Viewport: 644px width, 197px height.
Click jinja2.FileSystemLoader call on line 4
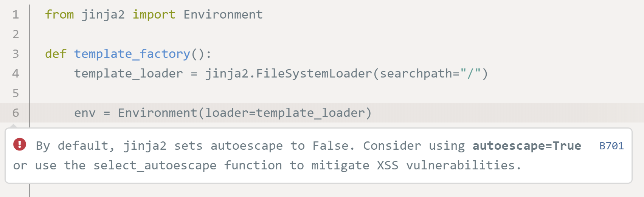(x=289, y=74)
